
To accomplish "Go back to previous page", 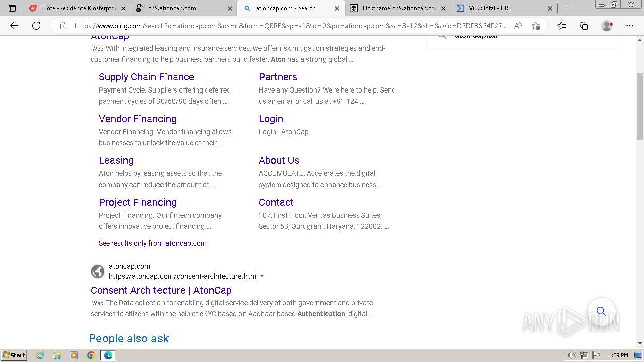I will coord(14,26).
